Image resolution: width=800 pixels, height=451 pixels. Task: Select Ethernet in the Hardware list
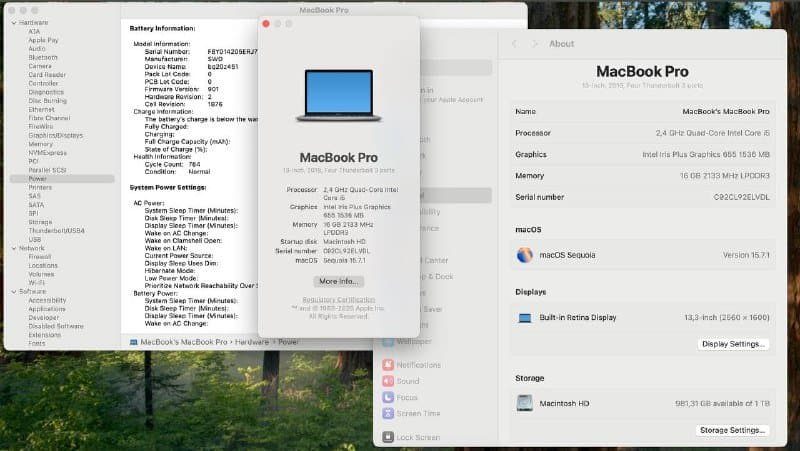point(41,109)
